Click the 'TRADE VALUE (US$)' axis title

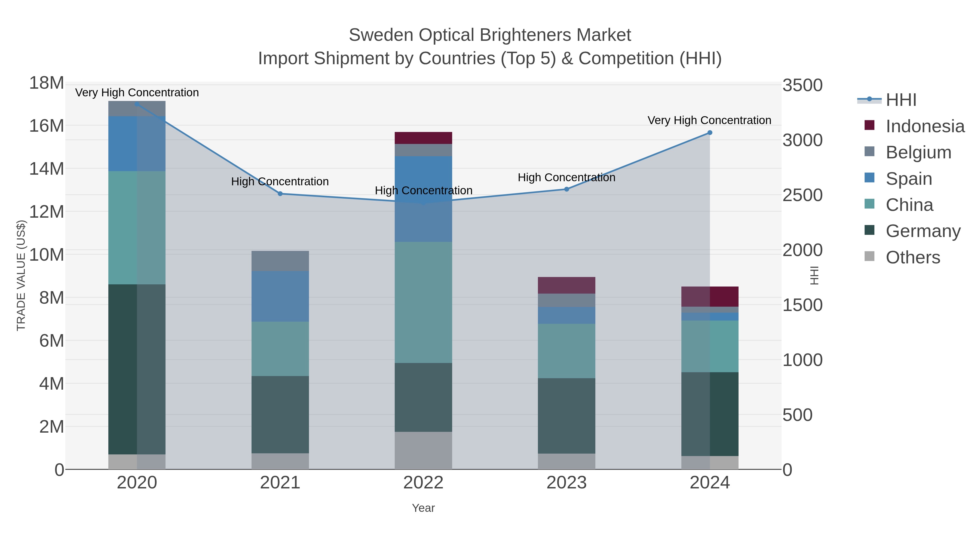[x=21, y=275]
